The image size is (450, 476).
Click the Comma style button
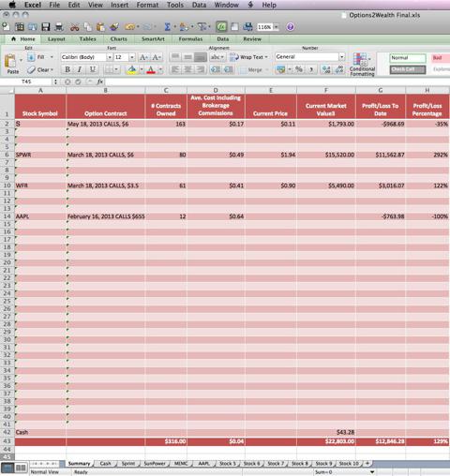311,69
